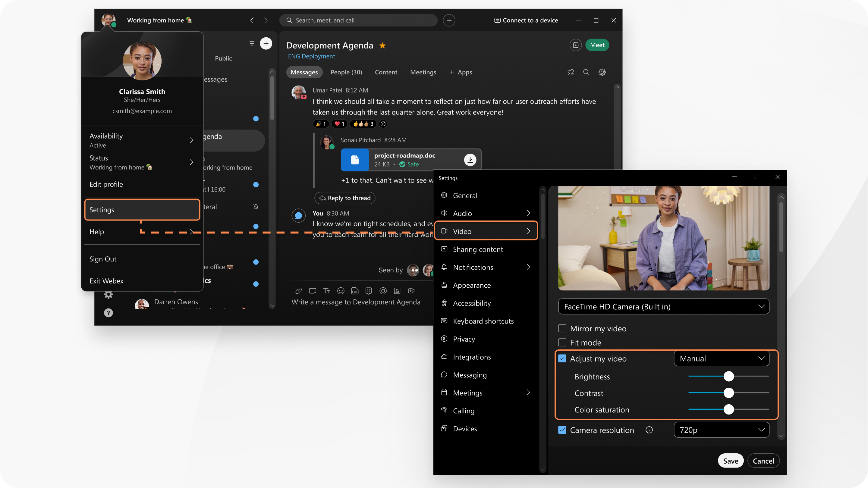Click the Cancel button in video settings
Screen dimensions: 868x488
(x=763, y=461)
